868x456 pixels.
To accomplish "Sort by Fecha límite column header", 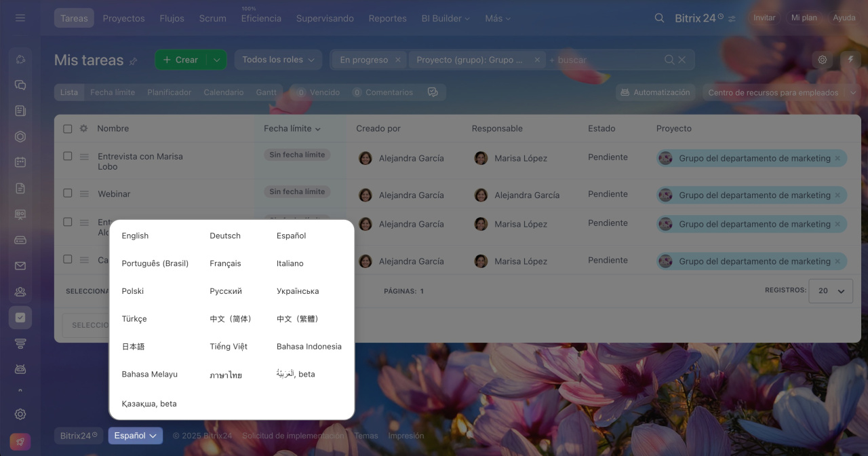I will coord(292,128).
